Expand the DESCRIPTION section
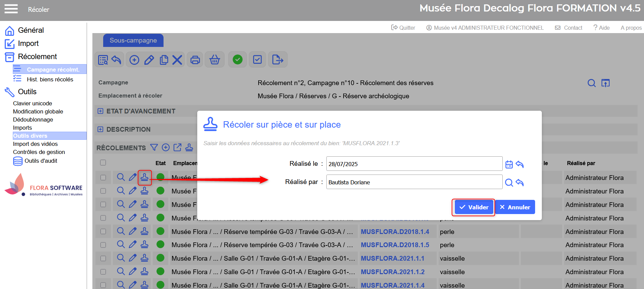 tap(100, 129)
